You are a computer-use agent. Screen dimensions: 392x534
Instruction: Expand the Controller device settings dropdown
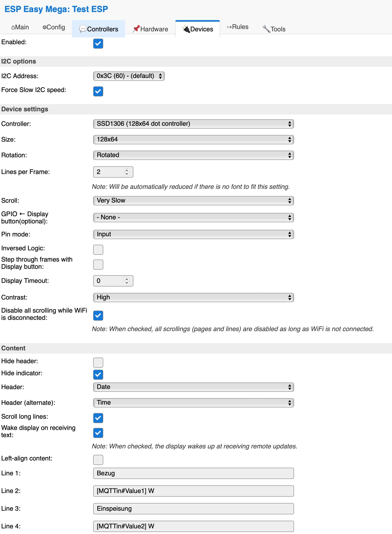coord(192,124)
